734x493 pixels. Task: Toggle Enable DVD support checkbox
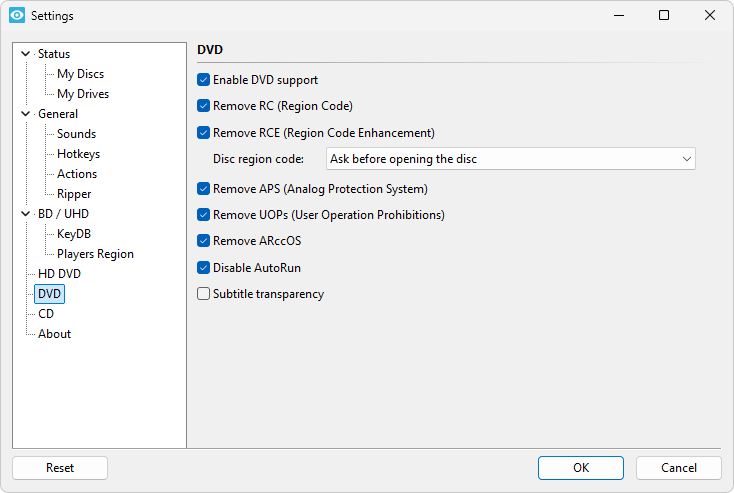204,80
